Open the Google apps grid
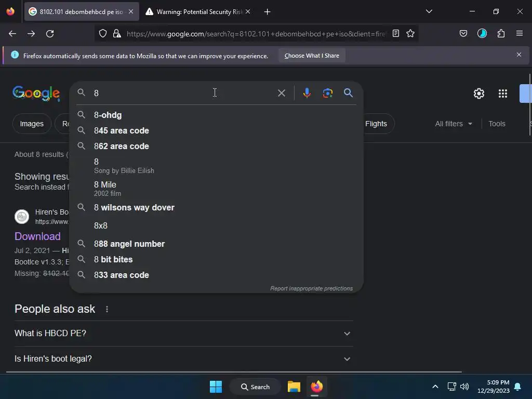Image resolution: width=532 pixels, height=399 pixels. pos(503,94)
